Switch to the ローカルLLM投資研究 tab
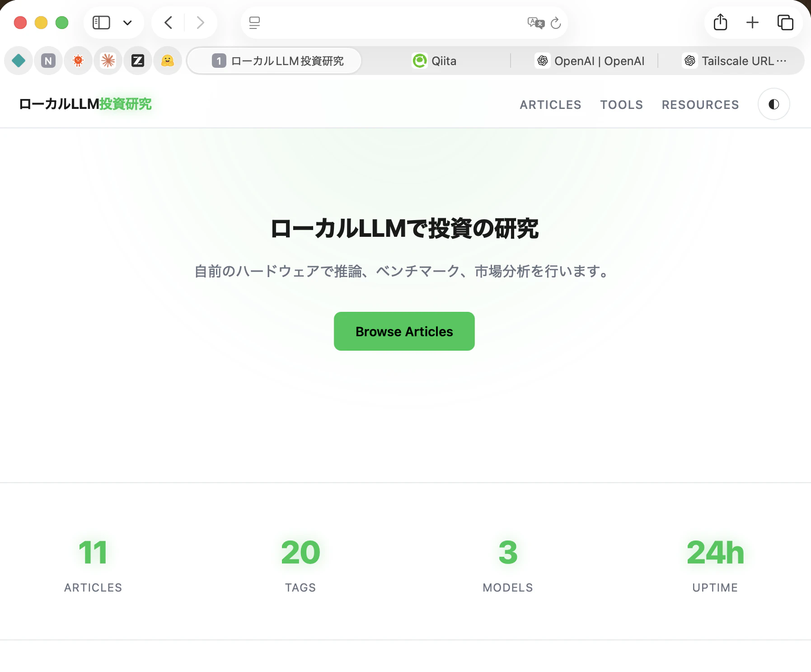Viewport: 811px width, 672px height. [x=275, y=61]
